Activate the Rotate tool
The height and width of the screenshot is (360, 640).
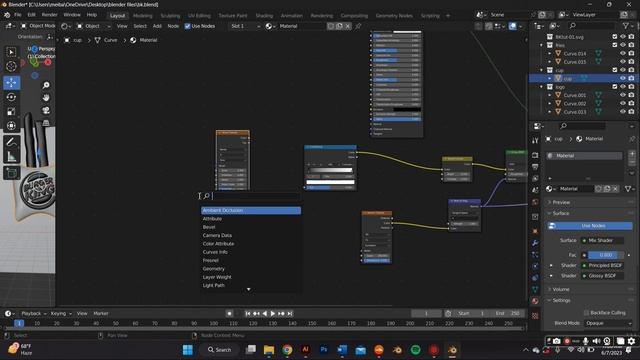(x=11, y=97)
